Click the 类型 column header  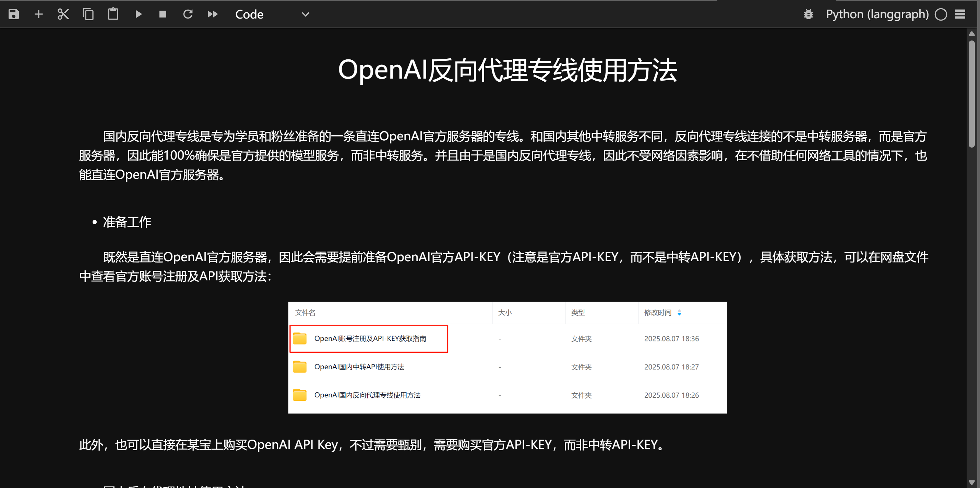coord(578,313)
